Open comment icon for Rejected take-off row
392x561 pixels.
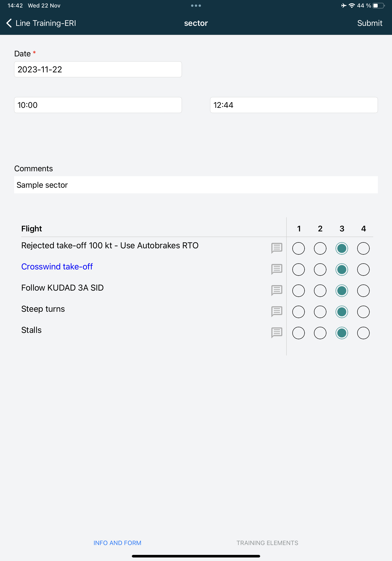[x=277, y=248]
